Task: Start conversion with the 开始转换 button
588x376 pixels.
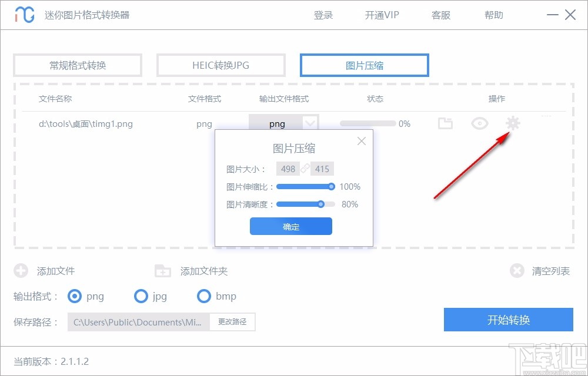Action: tap(508, 320)
